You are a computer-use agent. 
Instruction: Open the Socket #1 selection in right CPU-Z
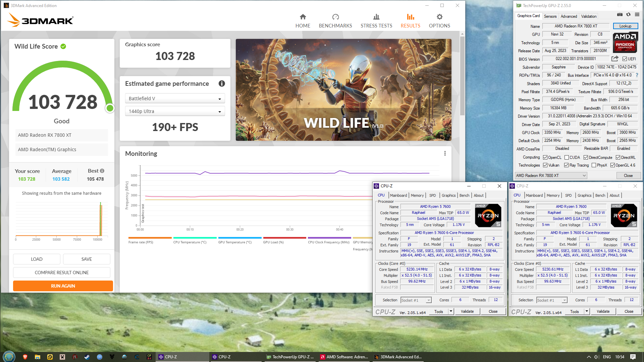point(552,300)
